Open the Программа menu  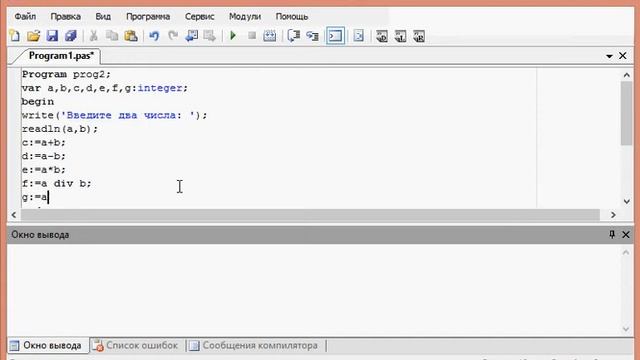point(148,17)
